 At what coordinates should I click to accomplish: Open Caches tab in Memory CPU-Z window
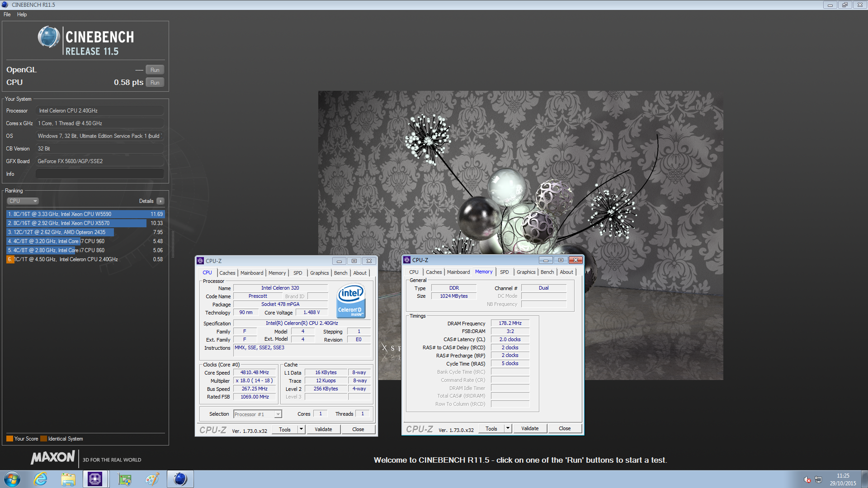pos(434,272)
